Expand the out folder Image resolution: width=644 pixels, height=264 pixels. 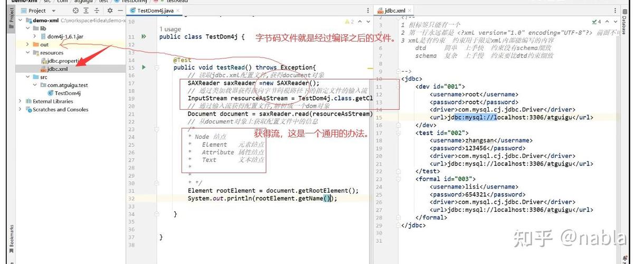27,45
